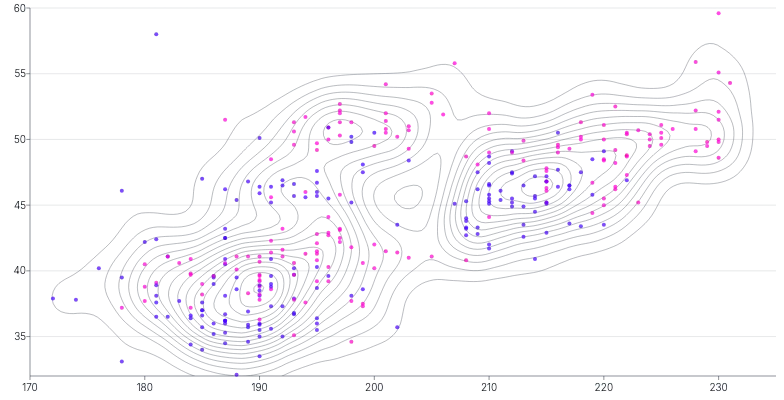
Task: Click the x-axis tick label 170
Action: [x=29, y=387]
